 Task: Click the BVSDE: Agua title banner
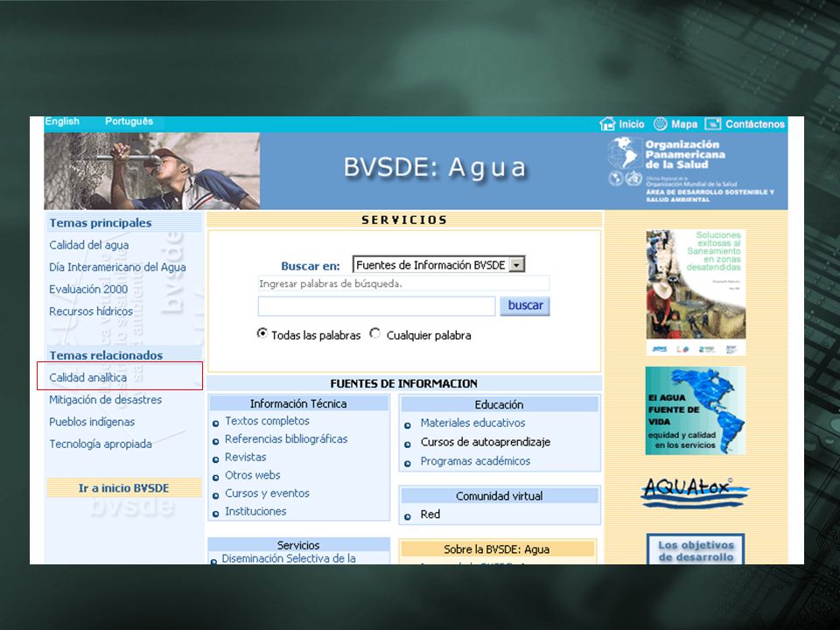[435, 167]
